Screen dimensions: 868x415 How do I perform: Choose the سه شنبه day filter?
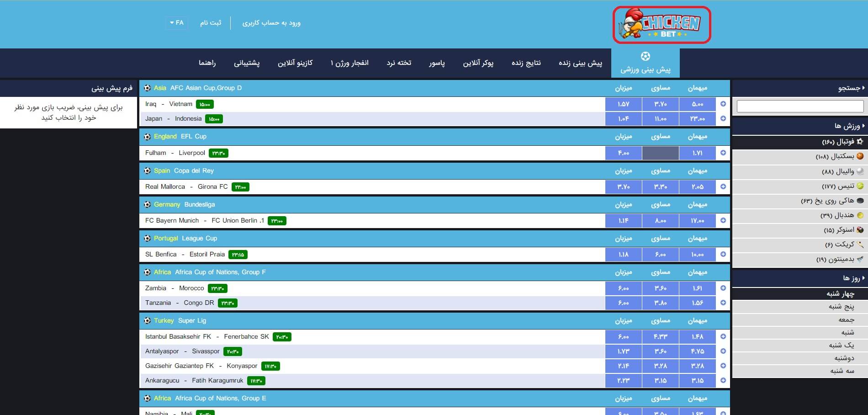point(800,371)
